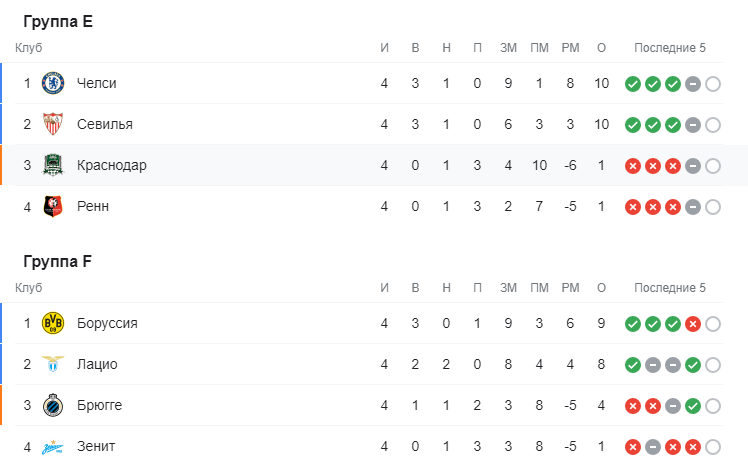Click the Krasnodar club crest icon

(x=53, y=165)
